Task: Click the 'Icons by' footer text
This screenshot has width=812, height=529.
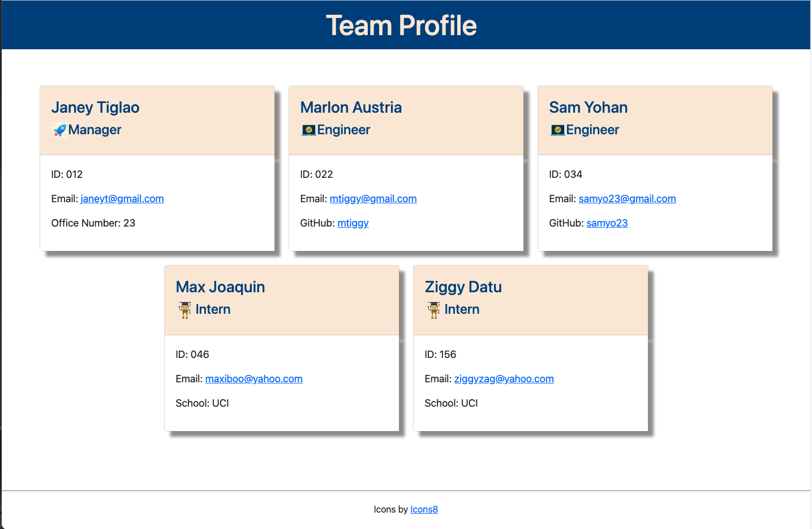Action: (390, 509)
